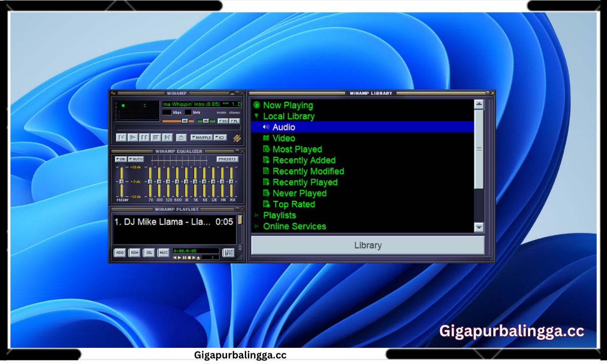607x364 pixels.
Task: Select the Online Services tree item label
Action: pos(294,226)
